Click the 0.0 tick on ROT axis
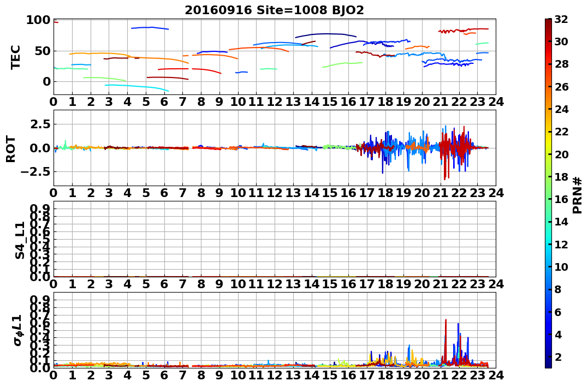Viewport: 588px width, 387px height. [x=40, y=148]
